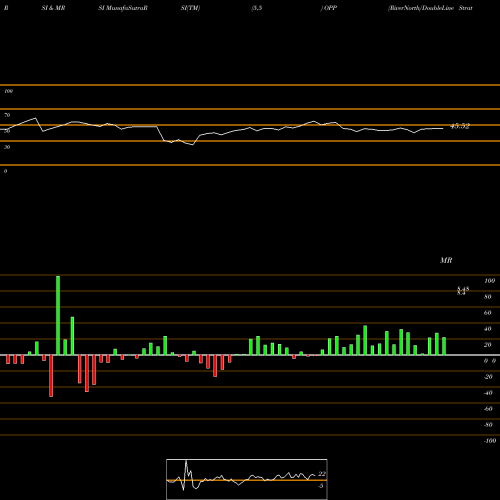The width and height of the screenshot is (500, 500).
Task: Click the longest red MR bar
Action: point(51,376)
